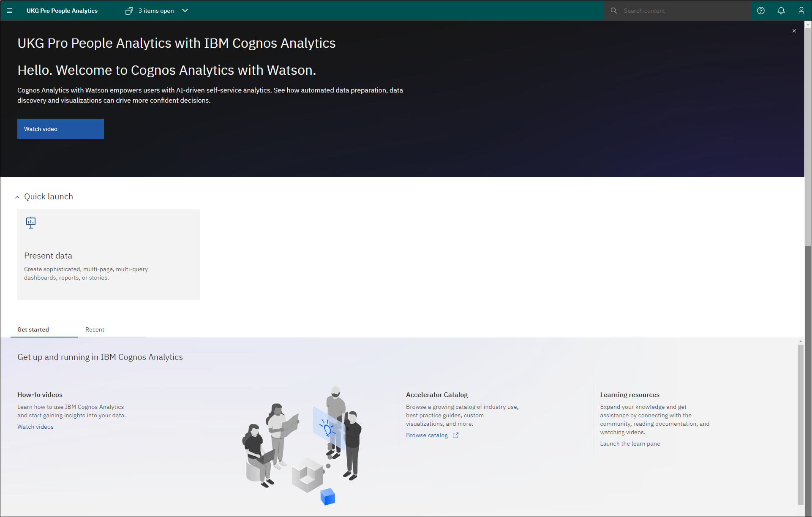This screenshot has height=517, width=812.
Task: Focus the Search content field
Action: pos(677,11)
